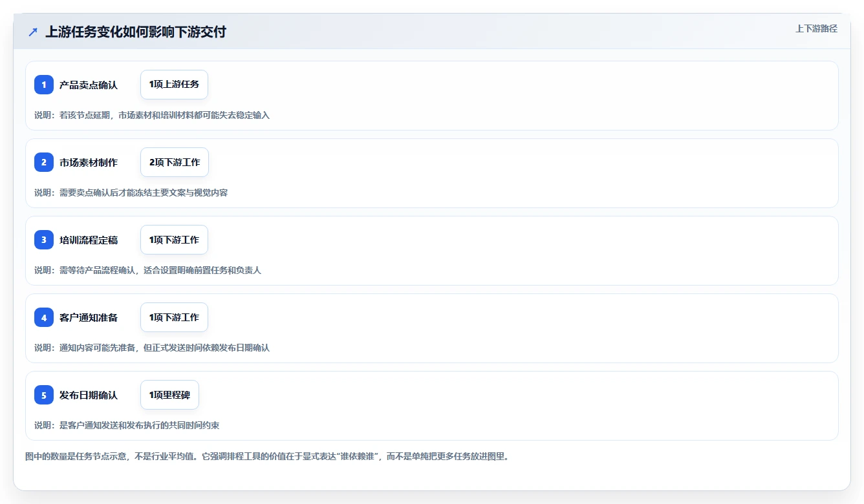The height and width of the screenshot is (504, 864).
Task: Click the footnote starting 图中的数量是任务节点示意
Action: tap(267, 456)
